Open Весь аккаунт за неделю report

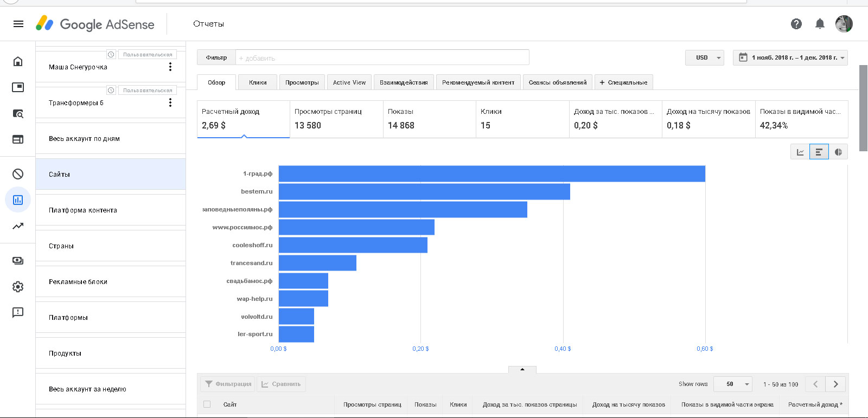click(x=111, y=389)
